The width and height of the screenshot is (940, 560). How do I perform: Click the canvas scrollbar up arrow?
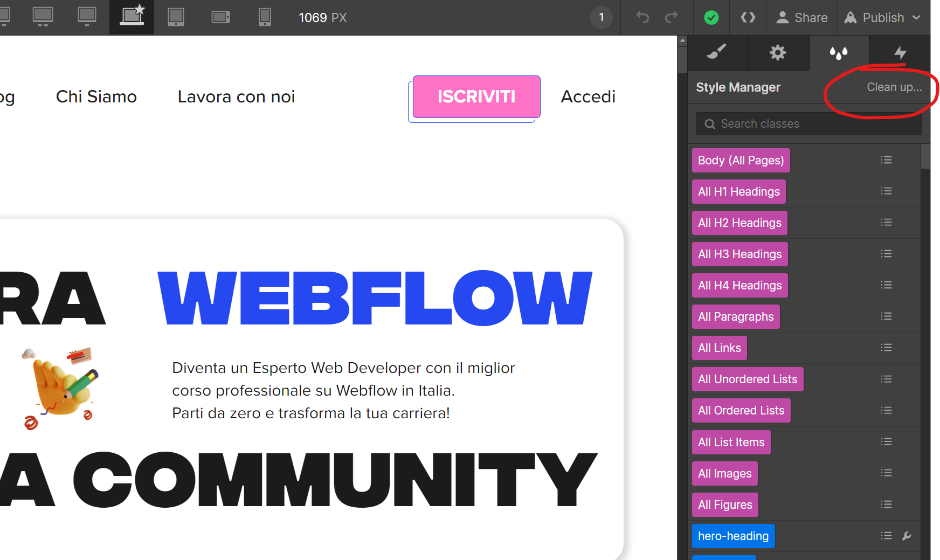pos(682,40)
